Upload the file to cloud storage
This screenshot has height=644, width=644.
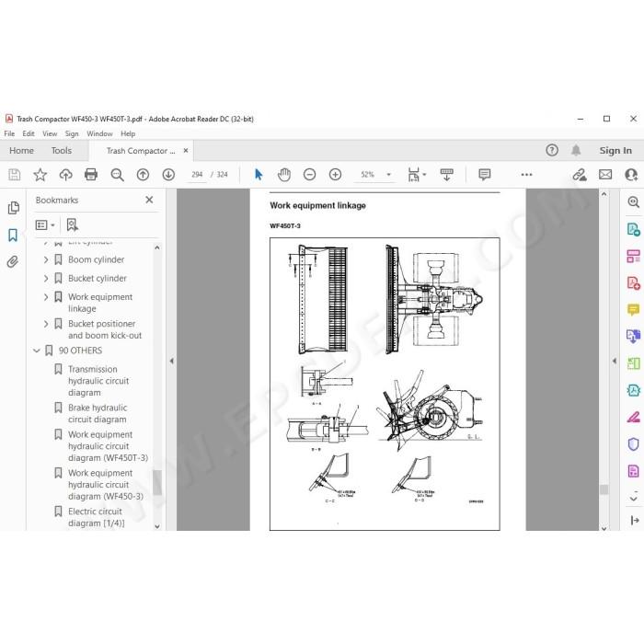65,175
